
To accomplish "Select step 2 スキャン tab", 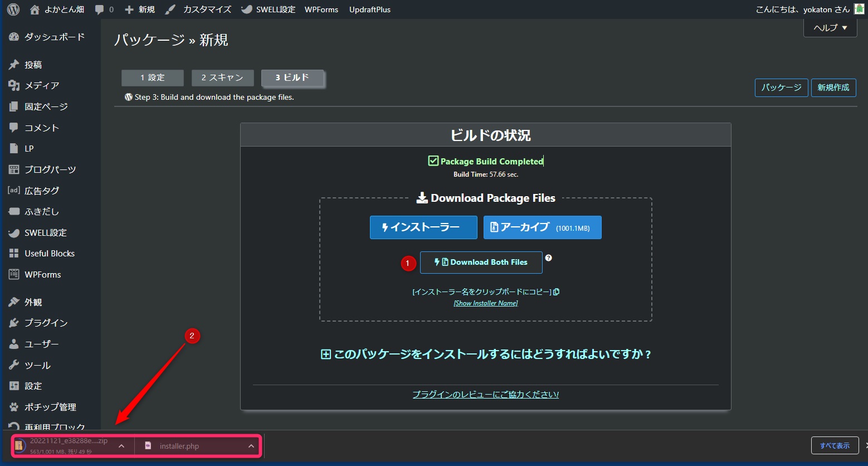I will point(222,78).
